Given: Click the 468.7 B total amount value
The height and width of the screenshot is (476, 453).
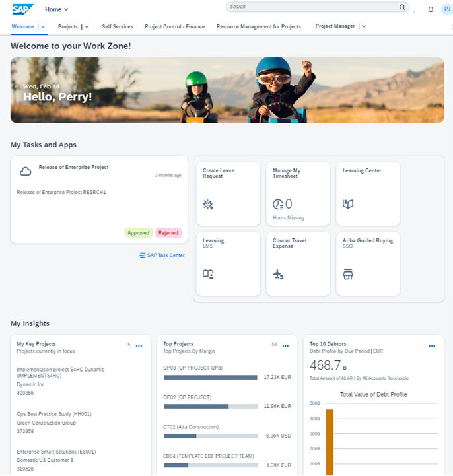Looking at the screenshot, I should [x=328, y=365].
